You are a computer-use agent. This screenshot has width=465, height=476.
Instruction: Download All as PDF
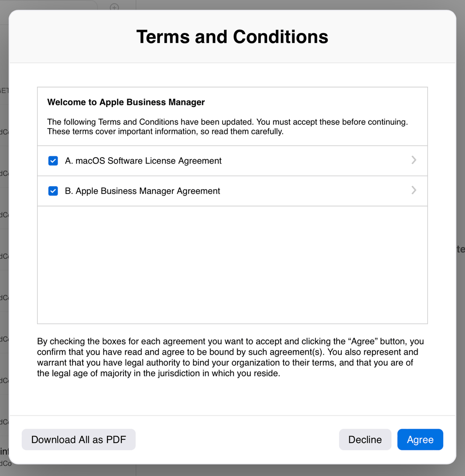coord(78,440)
